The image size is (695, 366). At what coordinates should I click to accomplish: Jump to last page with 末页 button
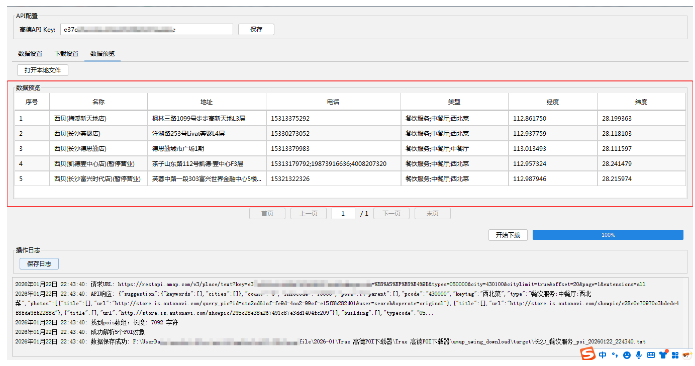point(433,214)
